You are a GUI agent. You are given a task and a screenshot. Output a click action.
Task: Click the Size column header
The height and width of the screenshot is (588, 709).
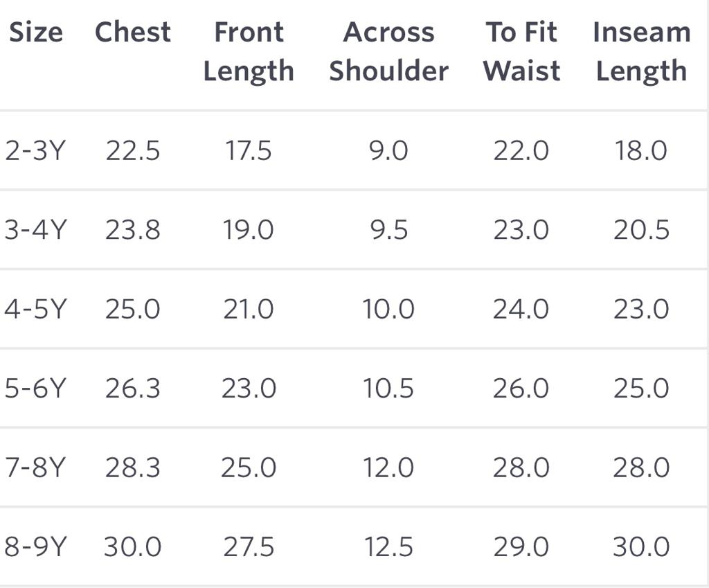36,33
